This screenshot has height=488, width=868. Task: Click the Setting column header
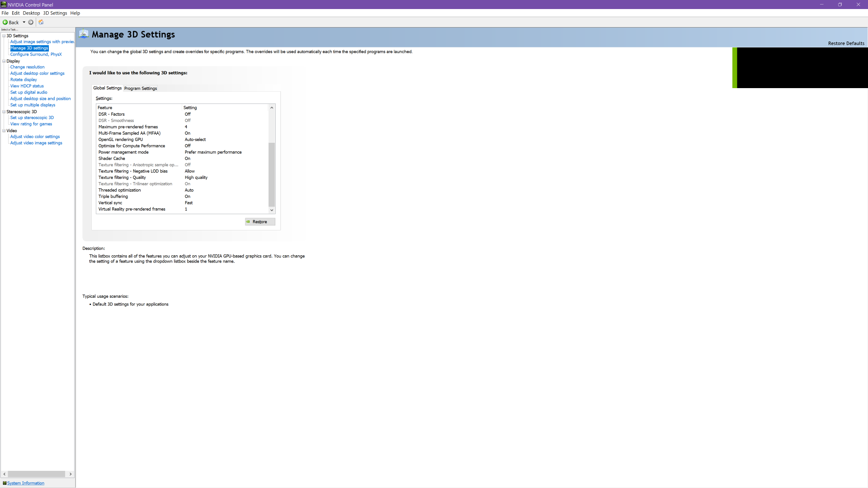pos(225,108)
